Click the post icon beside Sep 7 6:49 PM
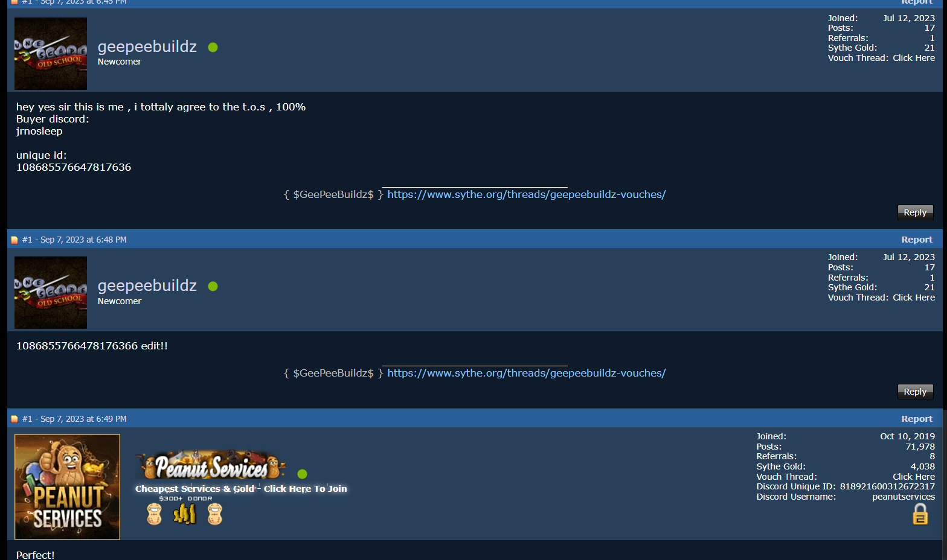947x560 pixels. pos(14,419)
